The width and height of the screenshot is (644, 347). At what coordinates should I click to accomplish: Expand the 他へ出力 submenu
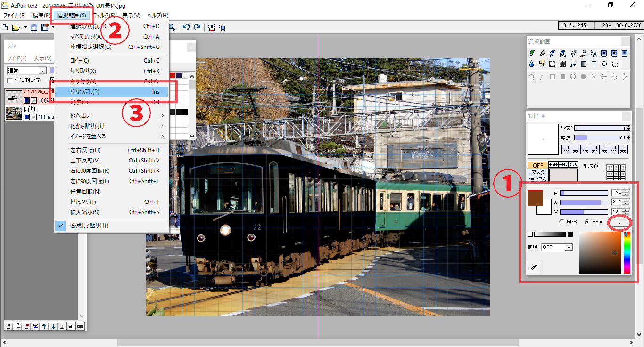click(111, 116)
